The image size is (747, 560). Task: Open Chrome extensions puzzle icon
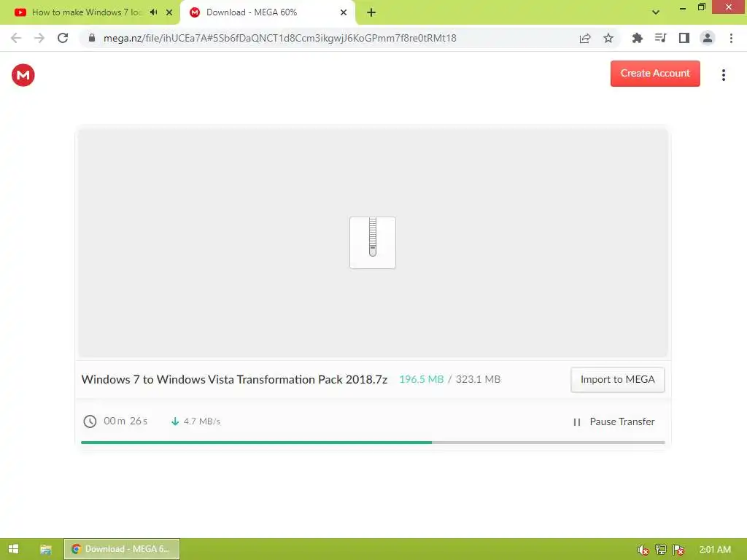pyautogui.click(x=637, y=38)
